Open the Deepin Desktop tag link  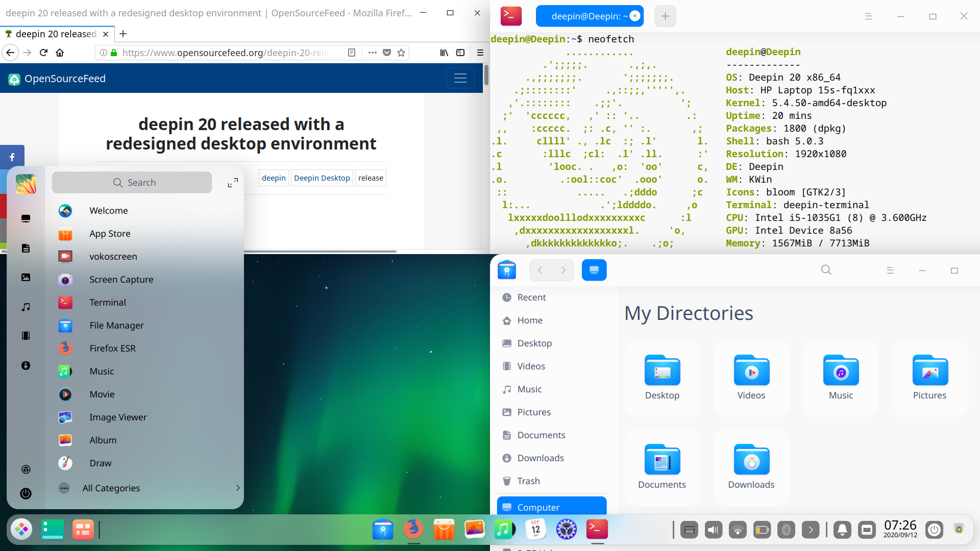(322, 178)
